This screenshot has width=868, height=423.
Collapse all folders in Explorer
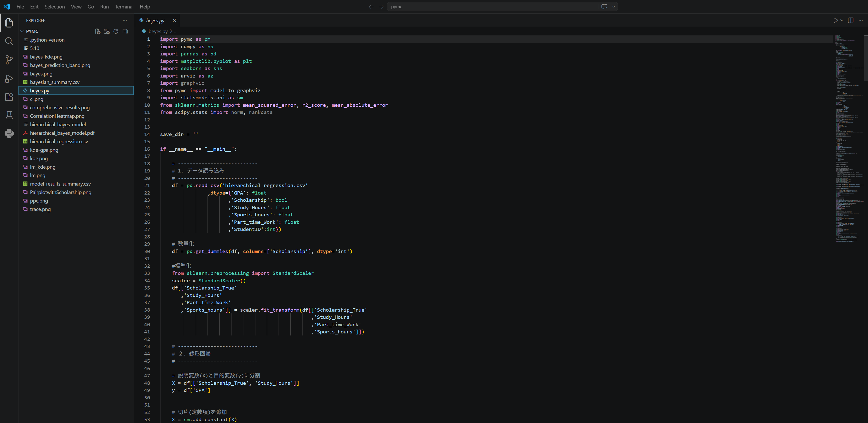click(125, 31)
